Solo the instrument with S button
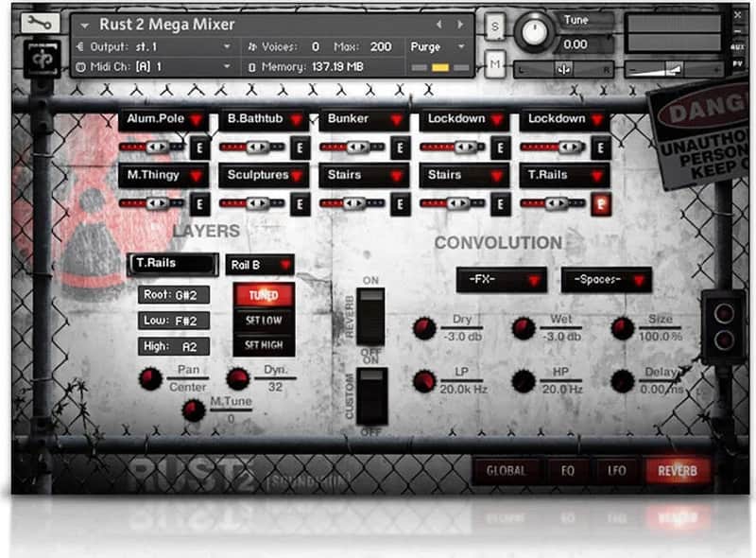The image size is (756, 558). coord(495,27)
